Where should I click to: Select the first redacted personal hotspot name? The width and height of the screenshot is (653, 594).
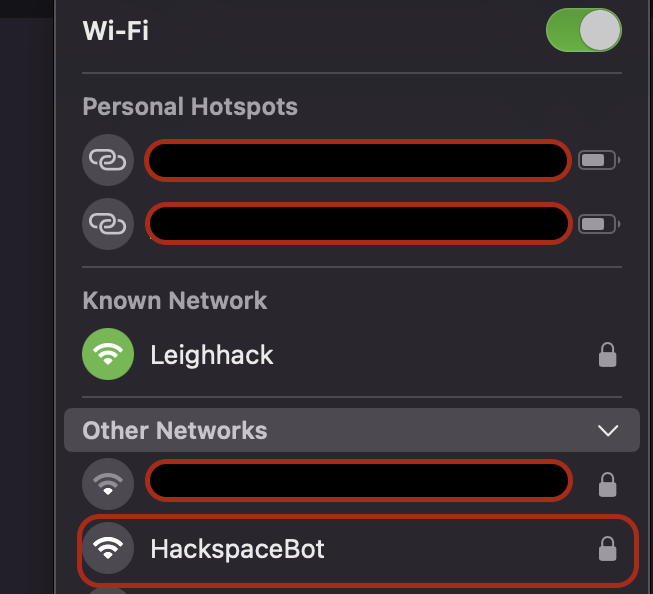point(358,160)
